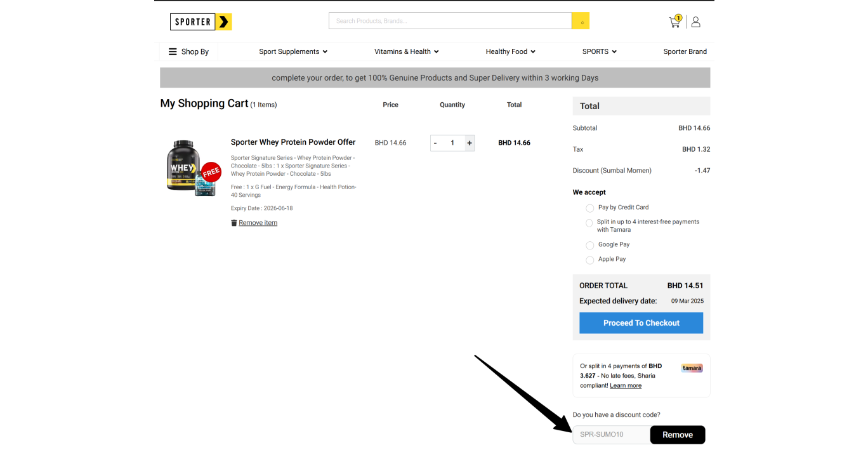Click the discount code input field
Screen dimensions: 868x457
[x=612, y=435]
